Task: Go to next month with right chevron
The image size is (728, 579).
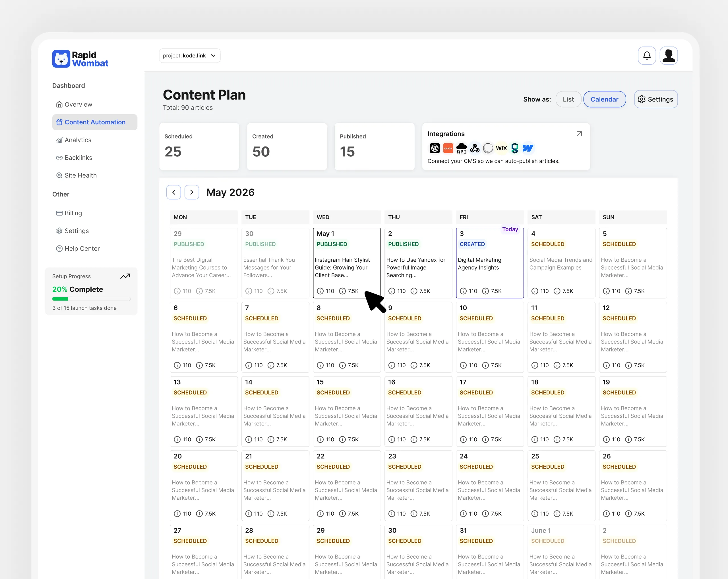Action: [191, 192]
